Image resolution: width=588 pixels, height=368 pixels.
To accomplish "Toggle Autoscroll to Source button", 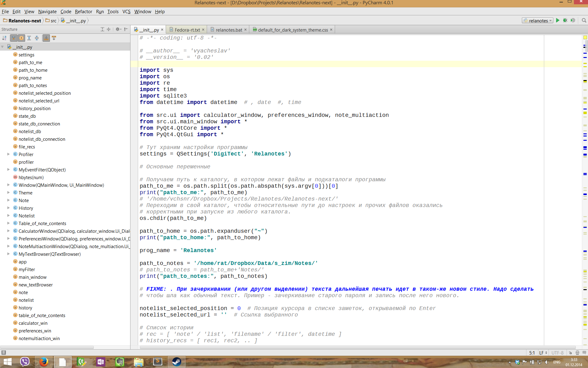I will click(x=46, y=38).
